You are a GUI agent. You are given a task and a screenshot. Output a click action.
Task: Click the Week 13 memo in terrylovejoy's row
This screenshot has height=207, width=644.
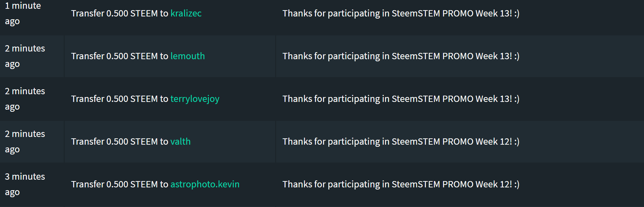pyautogui.click(x=401, y=99)
